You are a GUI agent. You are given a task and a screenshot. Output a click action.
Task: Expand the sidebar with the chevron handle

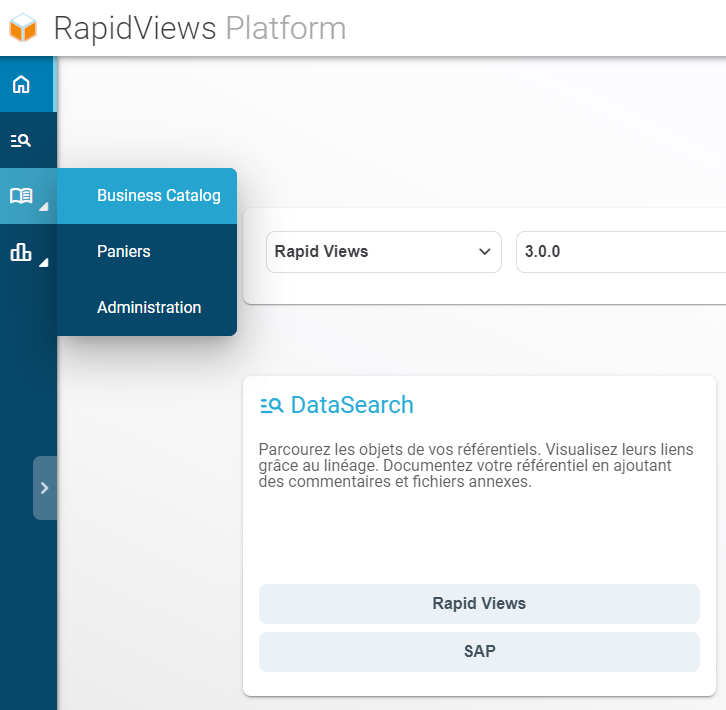click(45, 488)
